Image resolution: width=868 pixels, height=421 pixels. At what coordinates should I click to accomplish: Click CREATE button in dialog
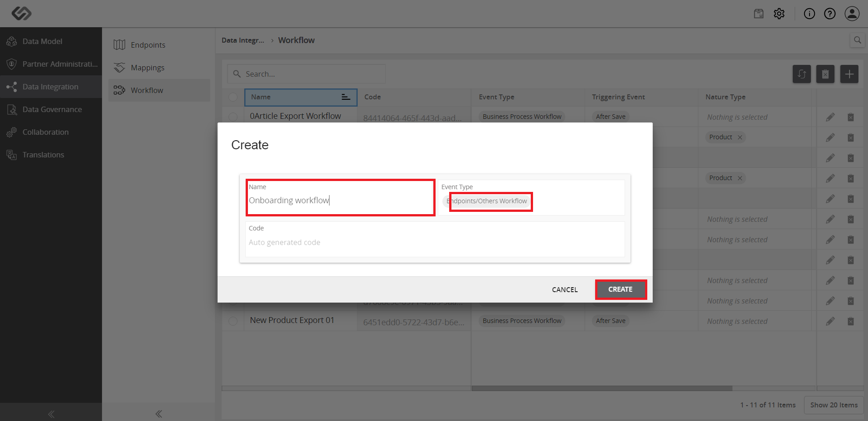point(621,289)
